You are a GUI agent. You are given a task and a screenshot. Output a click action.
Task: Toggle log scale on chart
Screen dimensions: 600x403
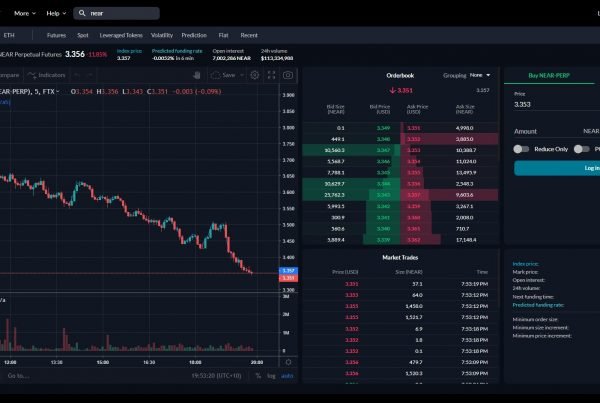271,376
